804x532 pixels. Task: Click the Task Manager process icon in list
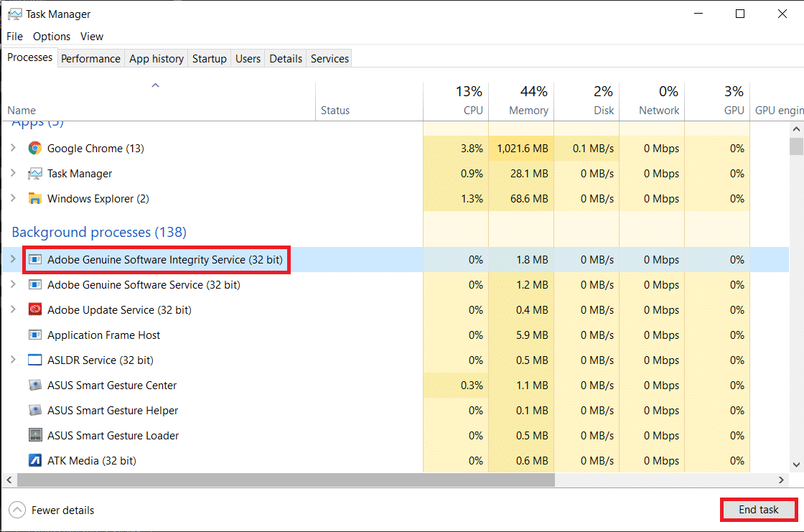tap(34, 174)
